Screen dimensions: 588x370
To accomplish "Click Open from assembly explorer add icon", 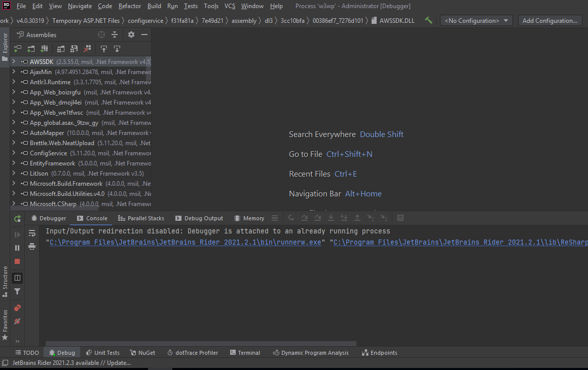I will point(18,49).
